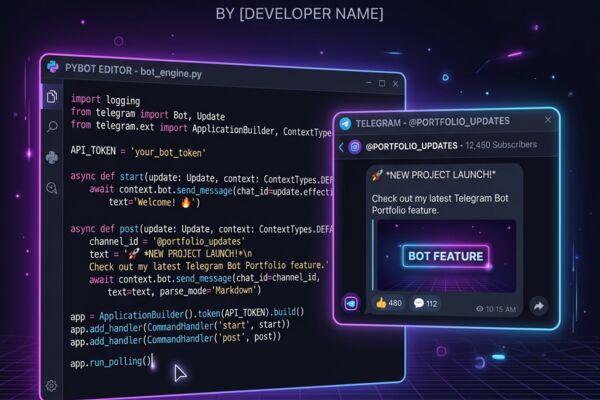React with thumbs up 480
600x400 pixels.
[389, 303]
